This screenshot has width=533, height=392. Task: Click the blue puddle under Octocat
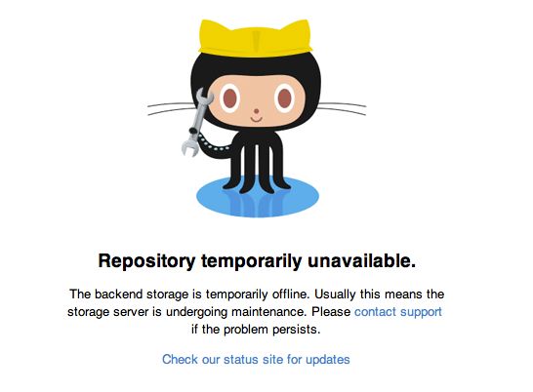[x=258, y=197]
